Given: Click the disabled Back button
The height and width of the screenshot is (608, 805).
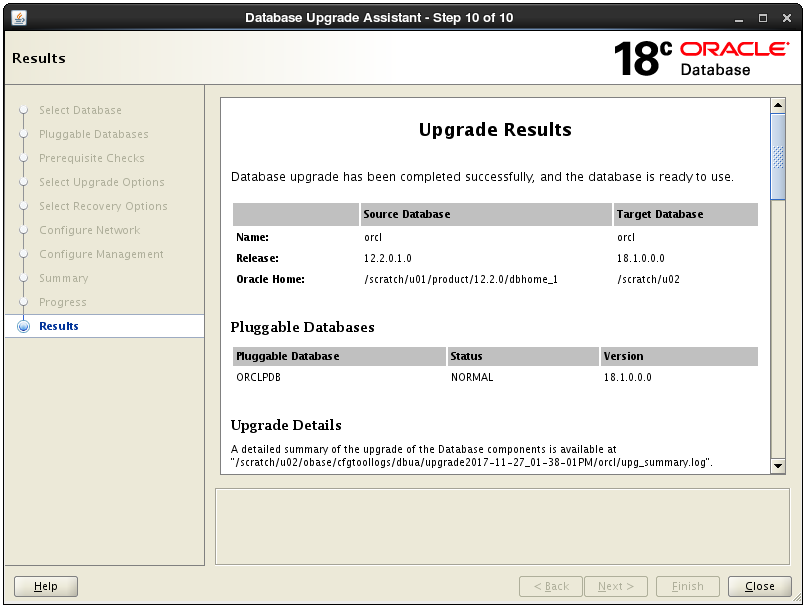Looking at the screenshot, I should coord(551,586).
